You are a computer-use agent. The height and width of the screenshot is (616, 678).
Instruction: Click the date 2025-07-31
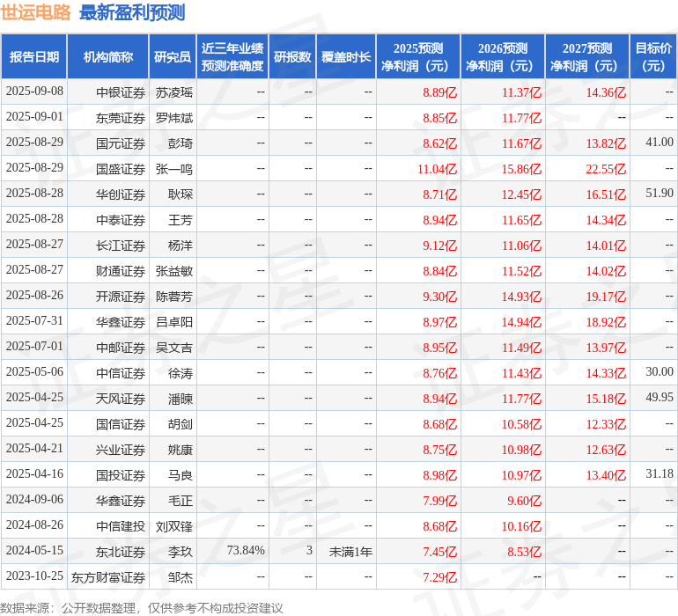[34, 320]
